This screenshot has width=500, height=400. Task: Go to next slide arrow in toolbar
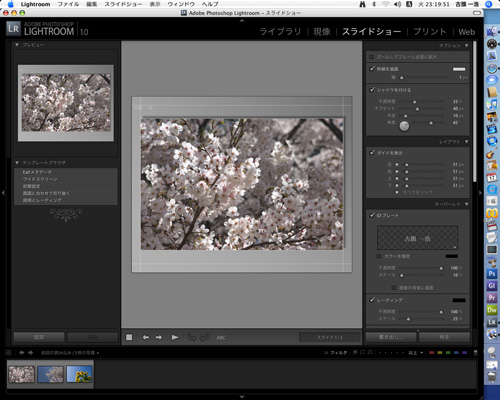coord(159,337)
